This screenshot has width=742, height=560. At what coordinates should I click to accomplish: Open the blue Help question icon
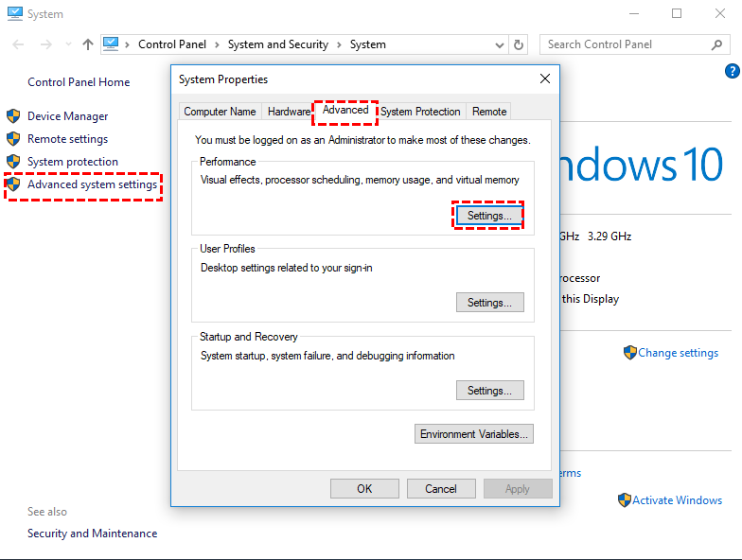pyautogui.click(x=733, y=71)
